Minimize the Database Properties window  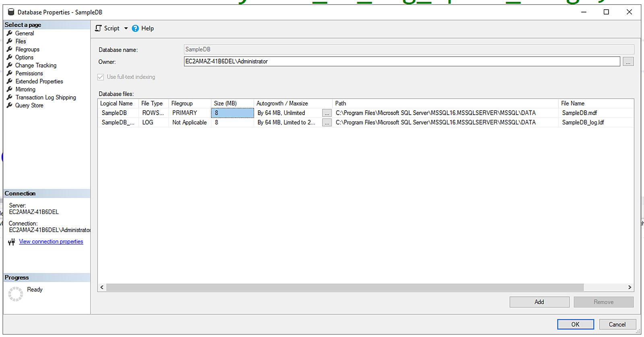(584, 12)
